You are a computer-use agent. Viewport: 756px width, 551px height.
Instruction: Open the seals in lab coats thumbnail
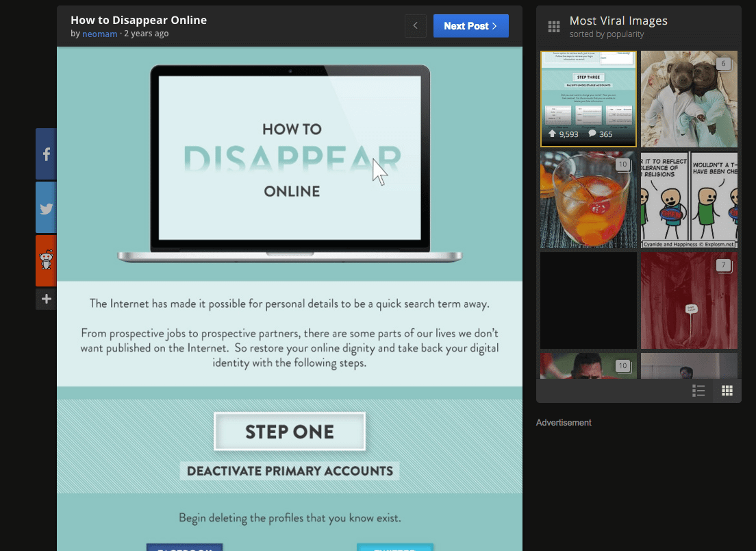pyautogui.click(x=689, y=99)
